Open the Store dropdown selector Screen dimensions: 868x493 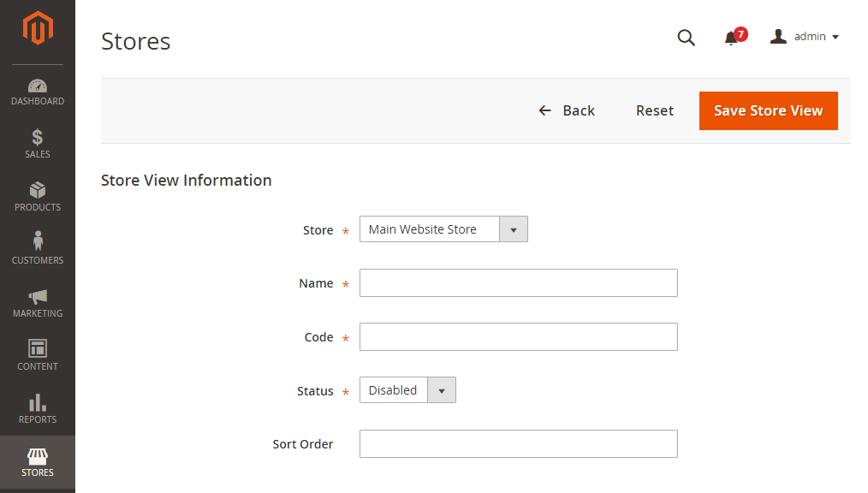[x=443, y=229]
